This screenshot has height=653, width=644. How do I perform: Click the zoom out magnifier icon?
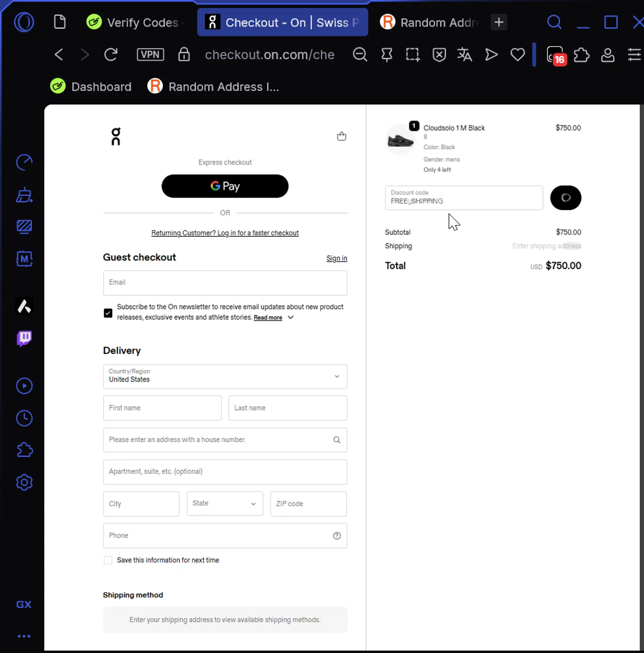click(x=360, y=55)
